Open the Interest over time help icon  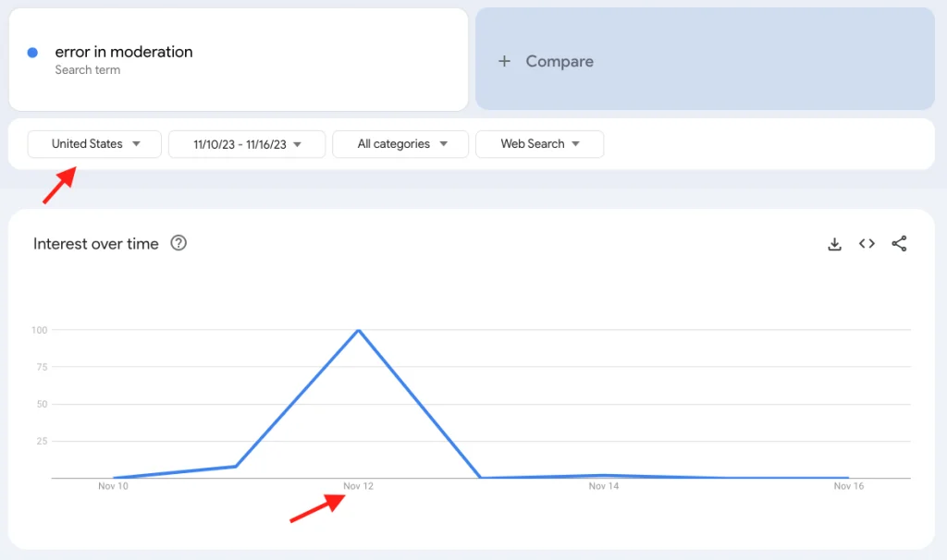[178, 244]
